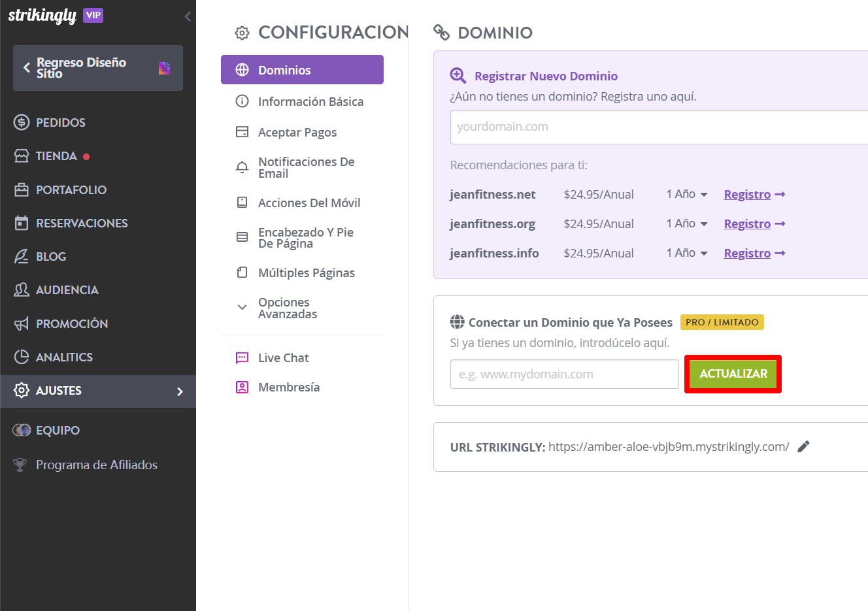Click the Analitics pie chart icon
Image resolution: width=868 pixels, height=611 pixels.
[22, 357]
